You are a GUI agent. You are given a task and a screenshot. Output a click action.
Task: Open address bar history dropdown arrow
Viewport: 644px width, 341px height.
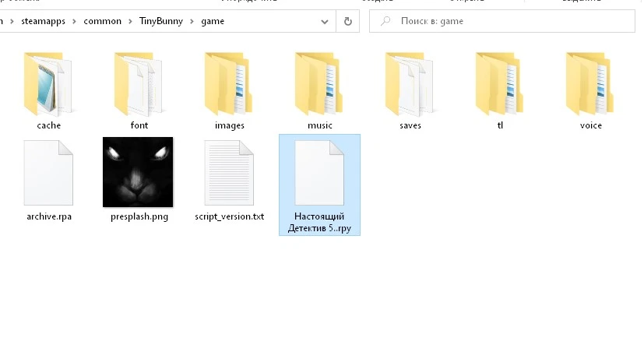(x=325, y=21)
